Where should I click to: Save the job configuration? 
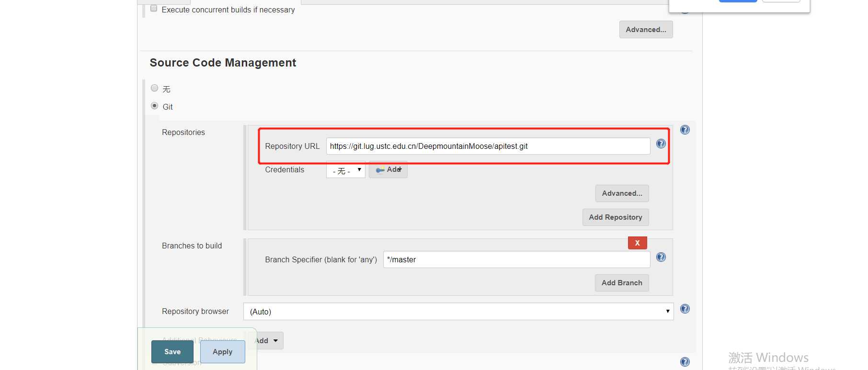pyautogui.click(x=172, y=352)
